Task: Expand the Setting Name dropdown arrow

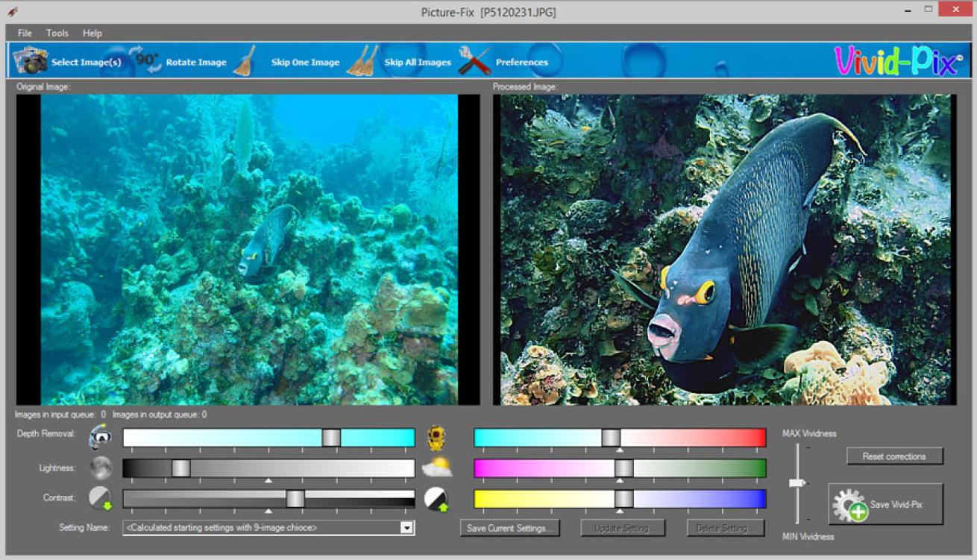Action: coord(406,528)
